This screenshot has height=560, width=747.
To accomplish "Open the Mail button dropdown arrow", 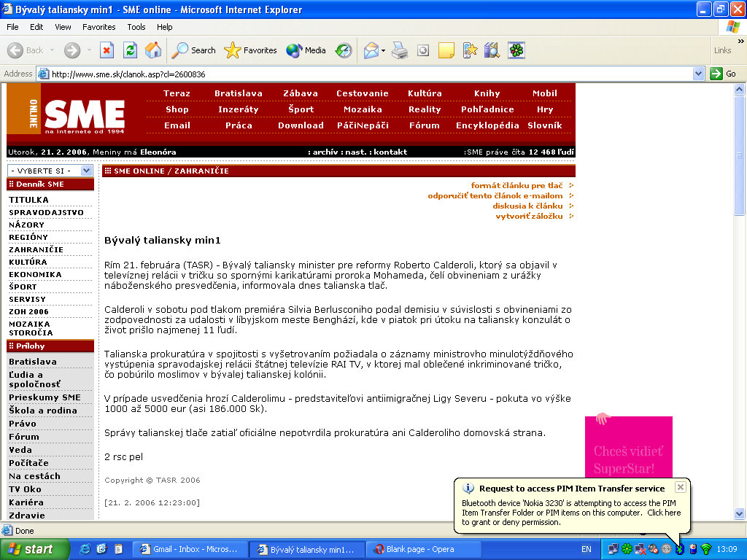I will [x=383, y=50].
